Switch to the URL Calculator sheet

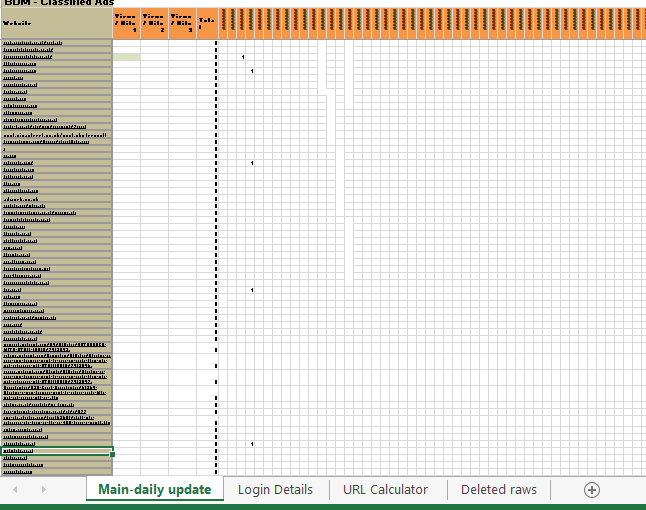click(385, 489)
